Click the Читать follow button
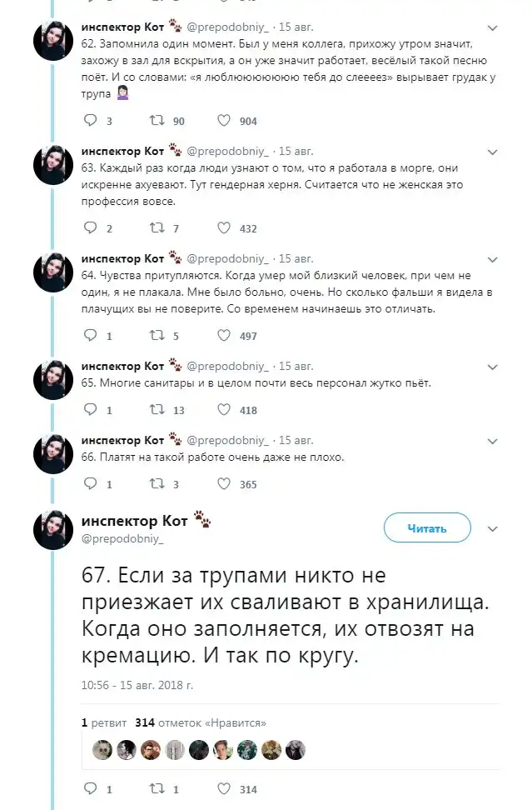This screenshot has height=810, width=532. (x=427, y=528)
